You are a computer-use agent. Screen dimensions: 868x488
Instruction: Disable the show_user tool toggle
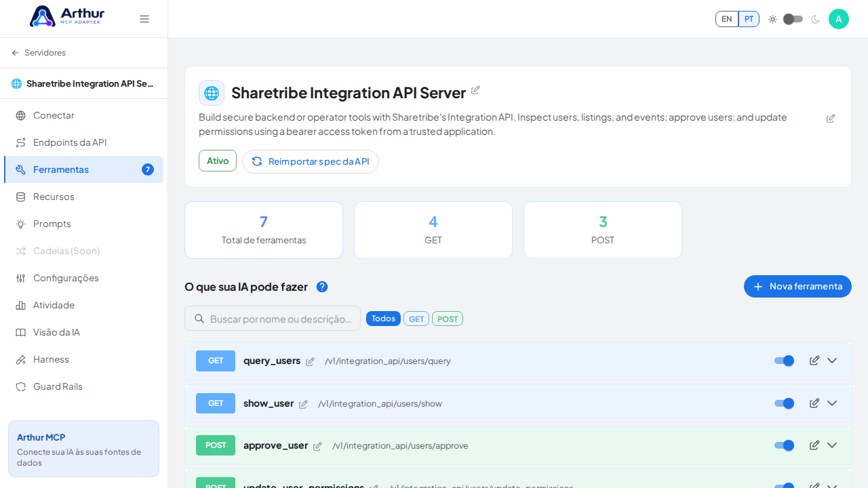tap(784, 403)
